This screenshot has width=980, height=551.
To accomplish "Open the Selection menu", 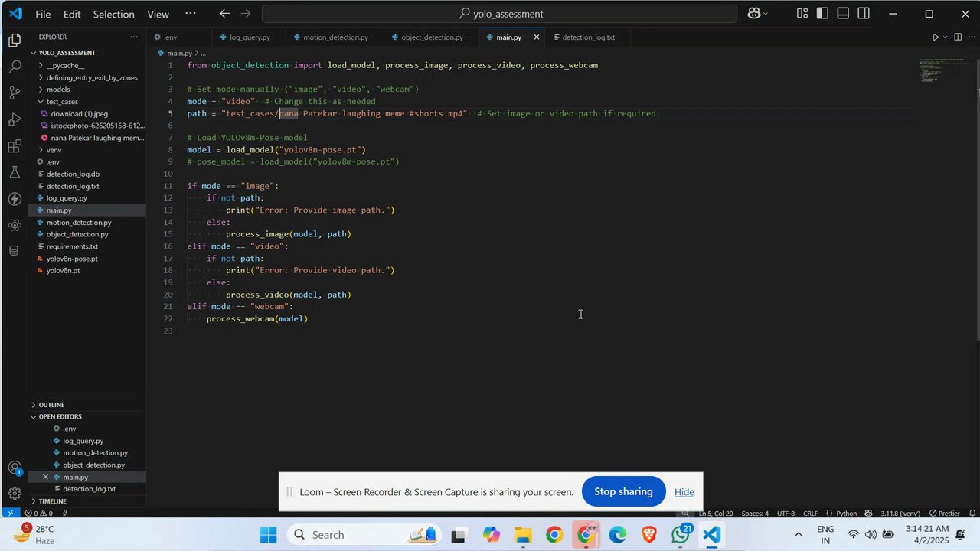I will point(114,14).
